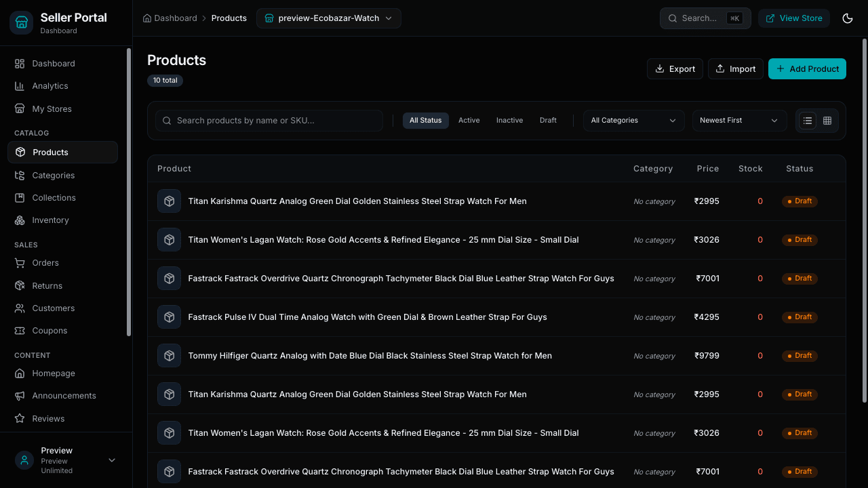Open View Store link
The height and width of the screenshot is (488, 868).
coord(794,18)
